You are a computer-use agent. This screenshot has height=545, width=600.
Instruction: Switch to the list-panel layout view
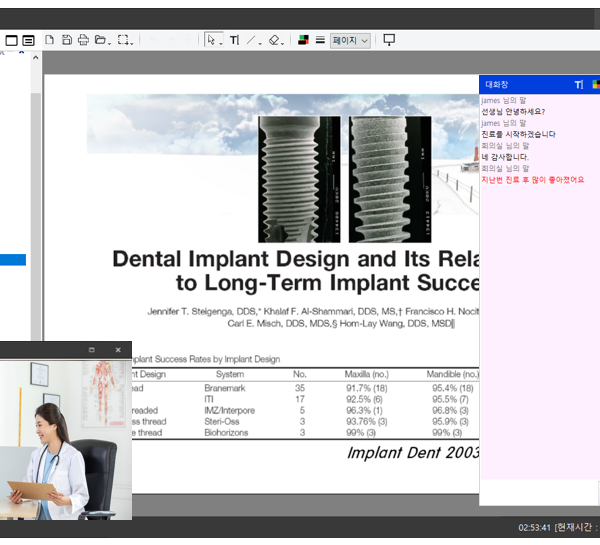coord(28,40)
